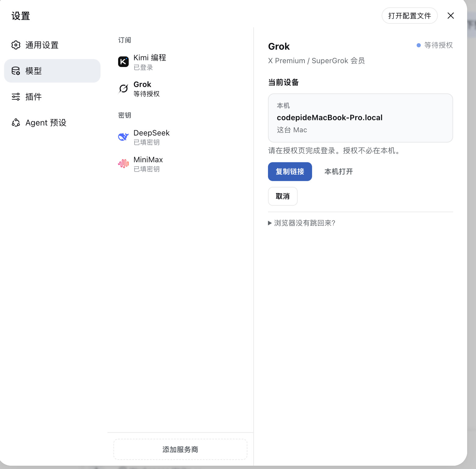Click the Kimi K logo icon
Viewport: 476px width, 469px height.
(123, 62)
